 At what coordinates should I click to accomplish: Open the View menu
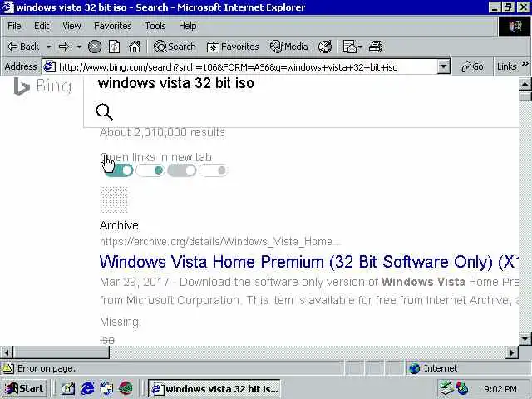71,26
